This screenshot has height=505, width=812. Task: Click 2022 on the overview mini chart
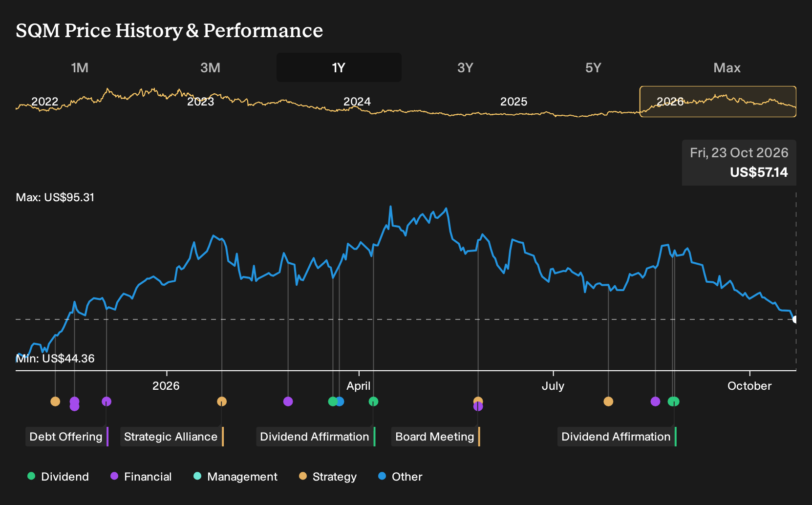(45, 102)
